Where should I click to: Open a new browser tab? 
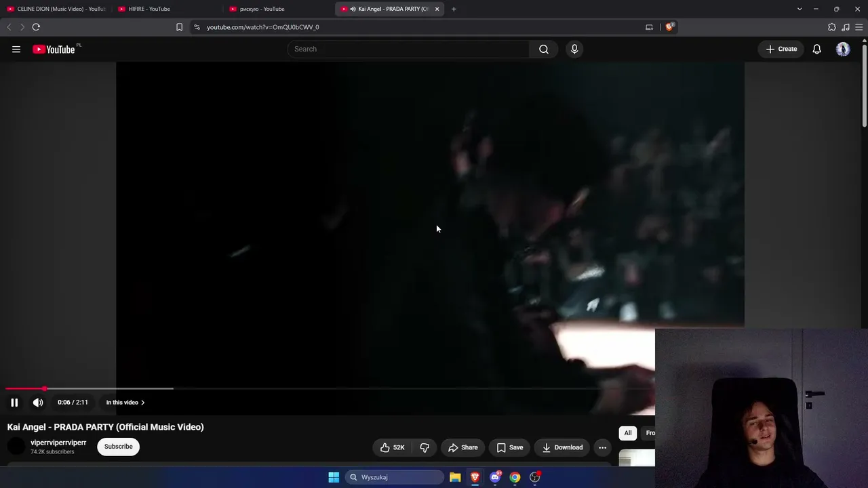pyautogui.click(x=454, y=9)
